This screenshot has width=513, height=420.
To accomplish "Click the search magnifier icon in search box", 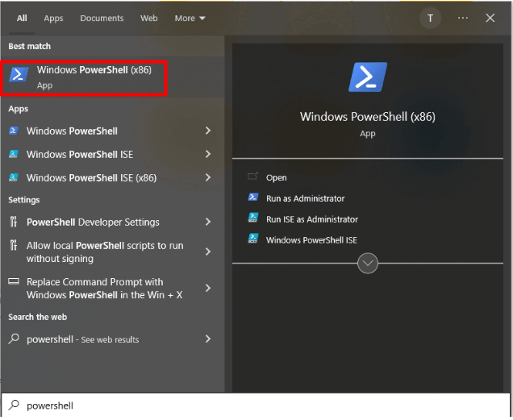I will click(x=14, y=405).
